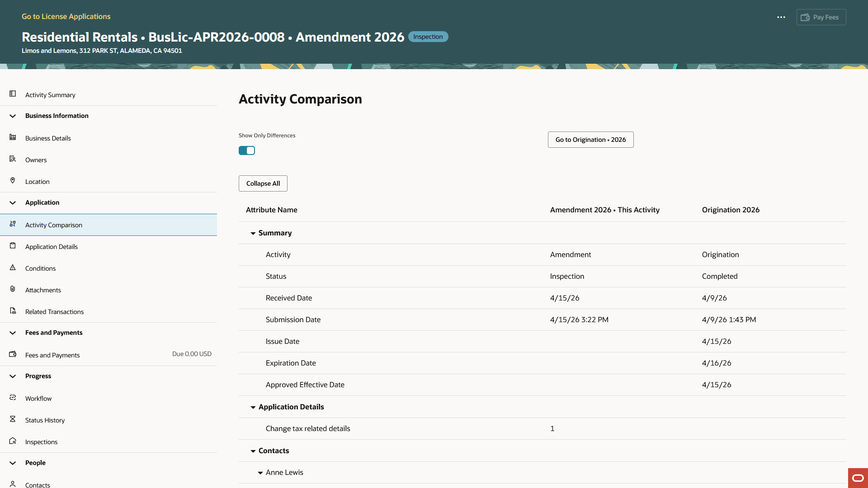This screenshot has height=488, width=868.
Task: Click the Conditions warning triangle icon
Action: point(13,267)
